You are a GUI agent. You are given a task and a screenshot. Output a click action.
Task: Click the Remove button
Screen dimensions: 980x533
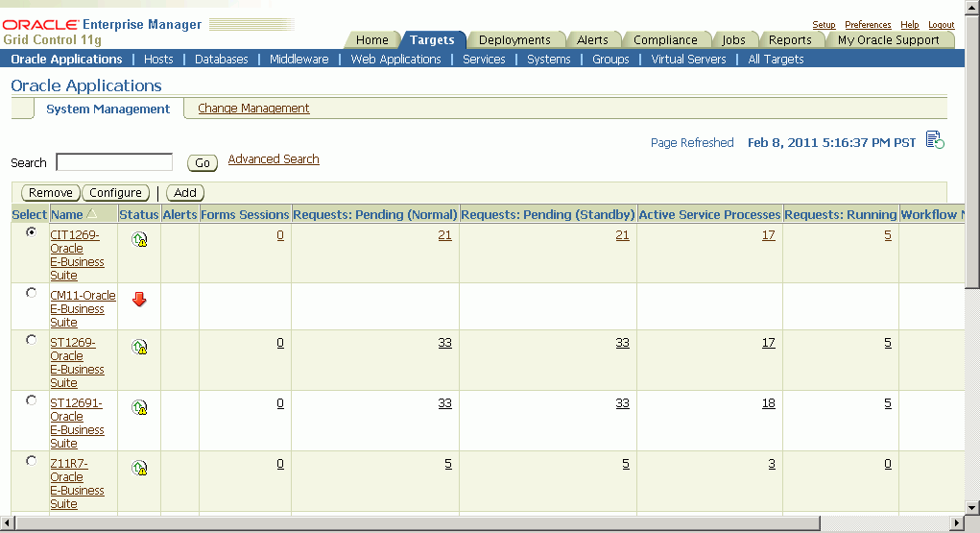click(x=51, y=193)
